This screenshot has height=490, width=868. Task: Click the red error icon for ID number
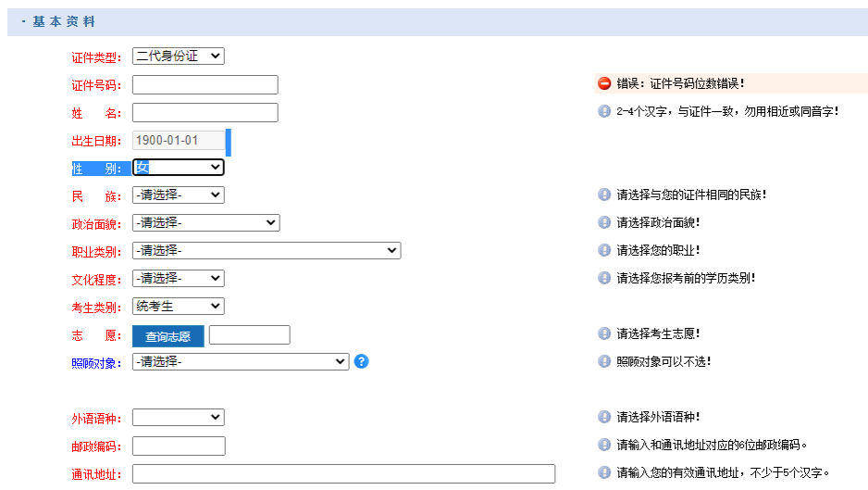point(604,83)
